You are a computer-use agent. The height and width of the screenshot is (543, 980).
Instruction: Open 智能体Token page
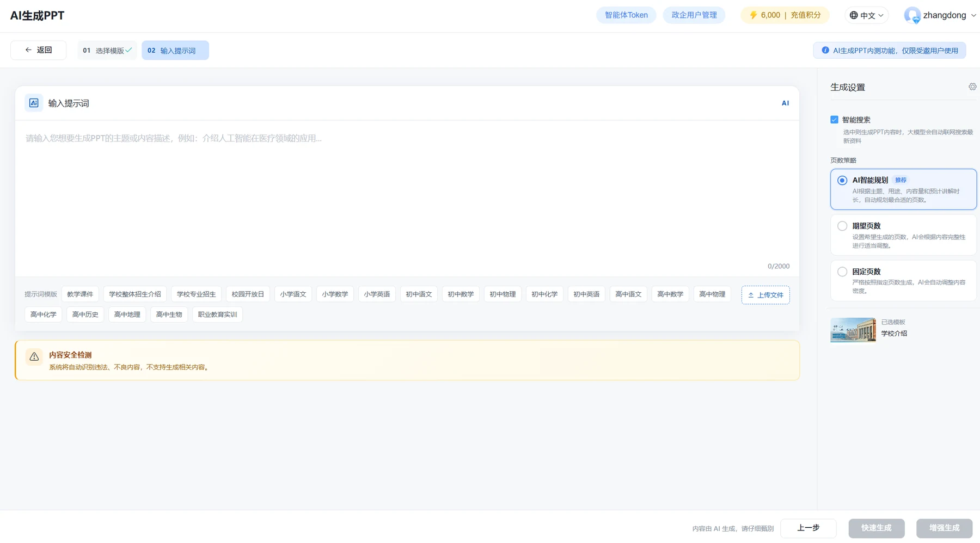(x=626, y=15)
